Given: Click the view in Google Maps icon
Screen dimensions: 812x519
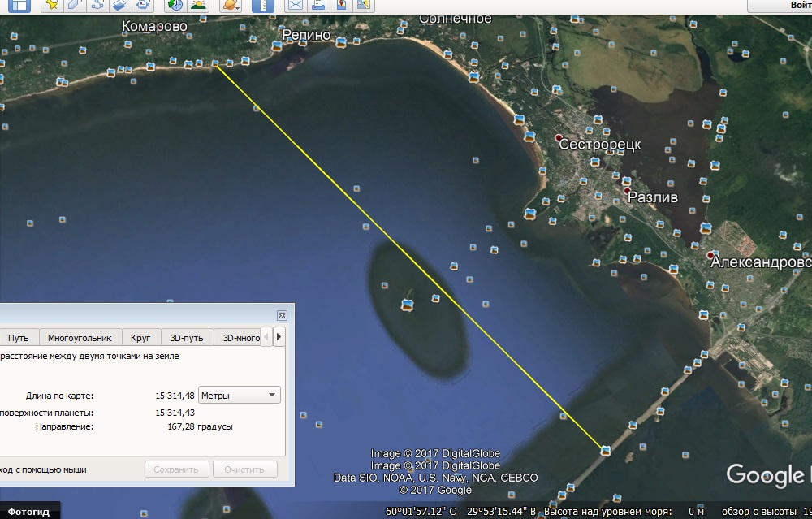Looking at the screenshot, I should click(364, 5).
